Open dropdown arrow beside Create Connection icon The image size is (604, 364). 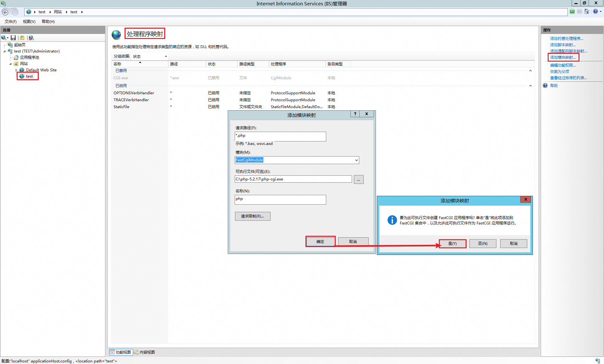click(x=8, y=38)
